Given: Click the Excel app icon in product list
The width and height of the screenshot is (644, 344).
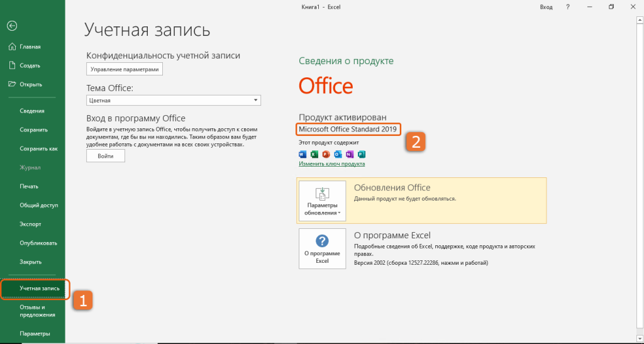Looking at the screenshot, I should pyautogui.click(x=314, y=154).
